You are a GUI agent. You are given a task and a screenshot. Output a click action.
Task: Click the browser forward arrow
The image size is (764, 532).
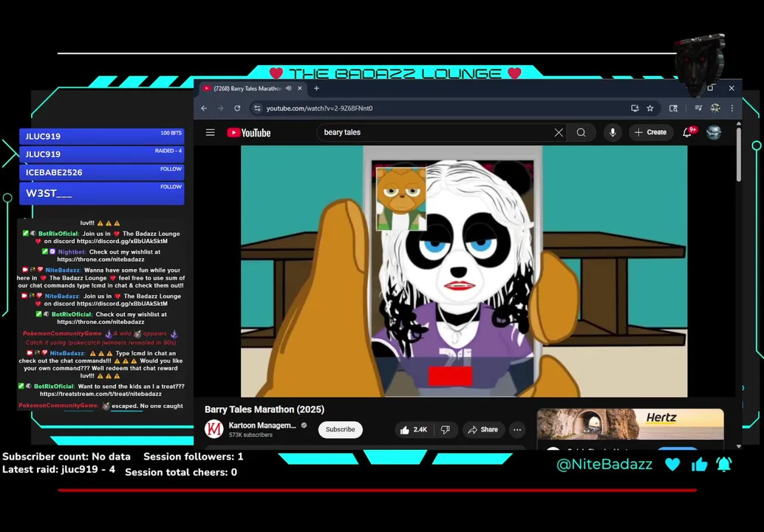pos(220,108)
